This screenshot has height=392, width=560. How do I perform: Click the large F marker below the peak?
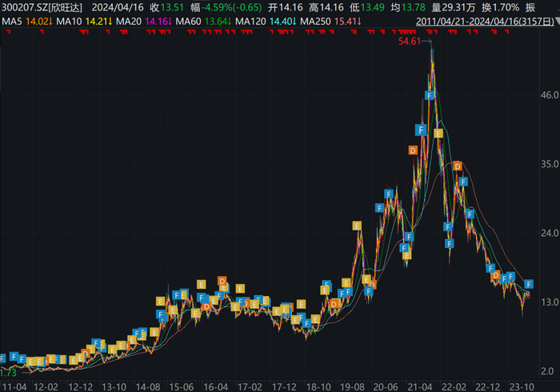(421, 130)
